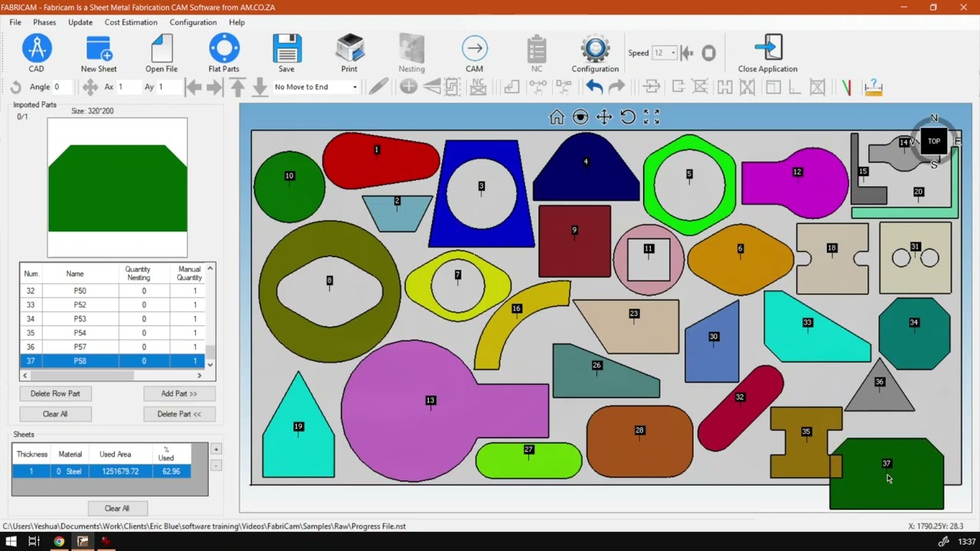
Task: Click the pencil icon in second toolbar
Action: 378,87
